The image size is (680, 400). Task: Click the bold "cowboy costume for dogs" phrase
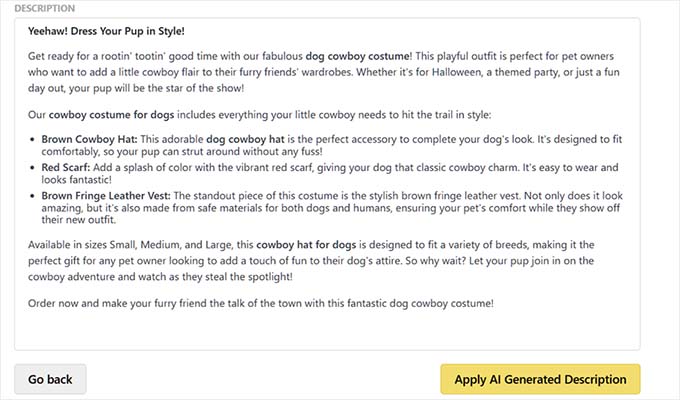[112, 116]
